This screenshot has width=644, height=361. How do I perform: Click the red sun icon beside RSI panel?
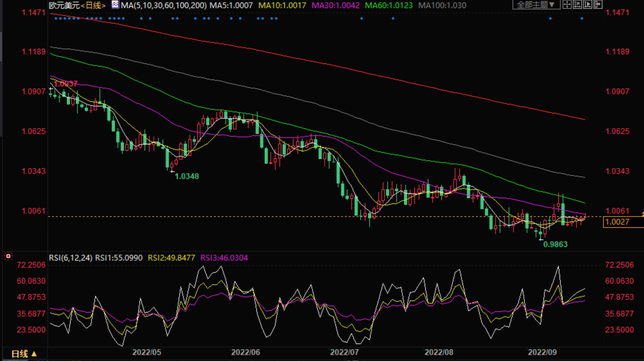click(8, 256)
